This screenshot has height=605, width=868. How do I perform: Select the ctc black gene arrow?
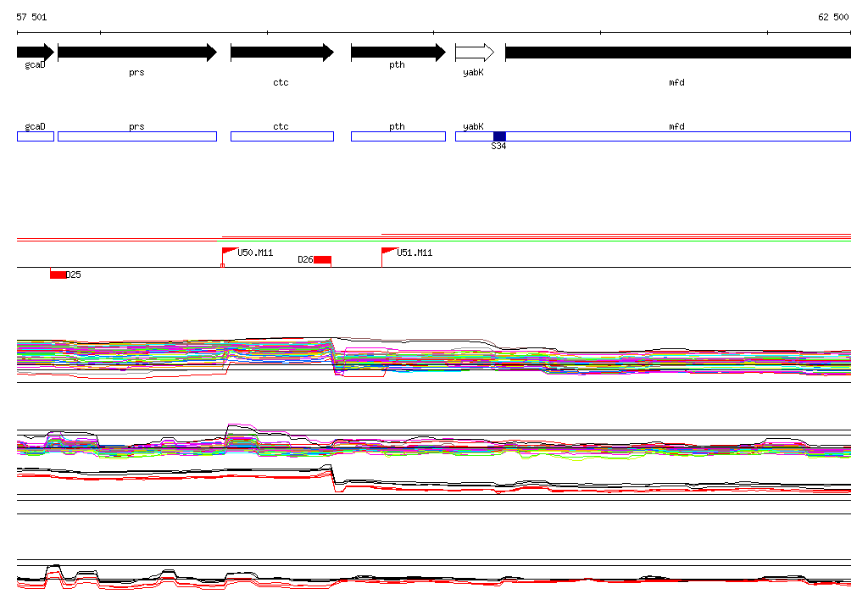pyautogui.click(x=282, y=53)
